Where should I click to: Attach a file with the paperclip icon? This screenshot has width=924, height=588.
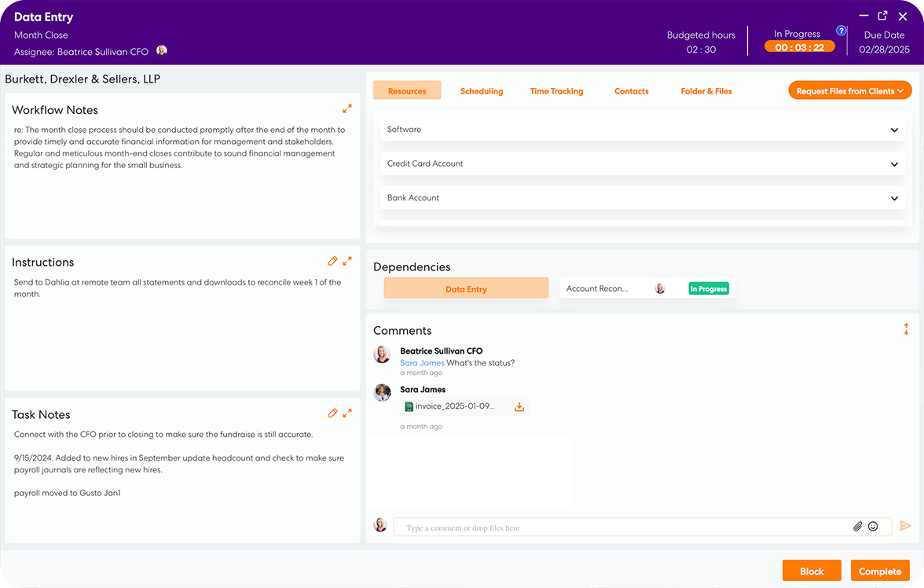coord(857,527)
